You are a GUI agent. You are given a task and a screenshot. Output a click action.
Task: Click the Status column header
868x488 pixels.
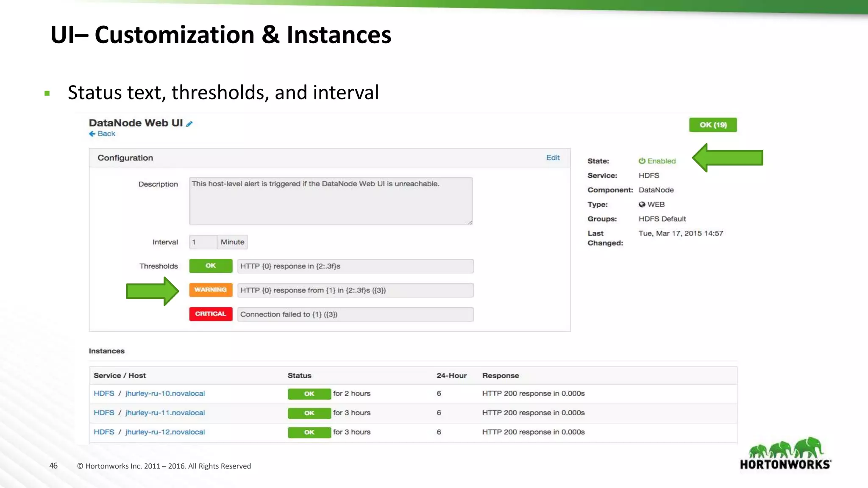299,376
